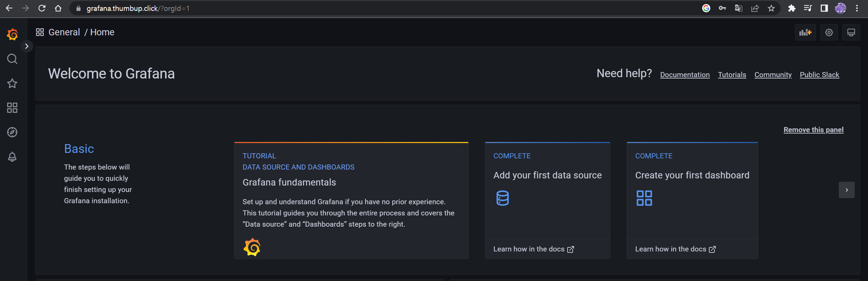Translate this page icon
Viewport: 868px width, 281px height.
click(x=739, y=8)
